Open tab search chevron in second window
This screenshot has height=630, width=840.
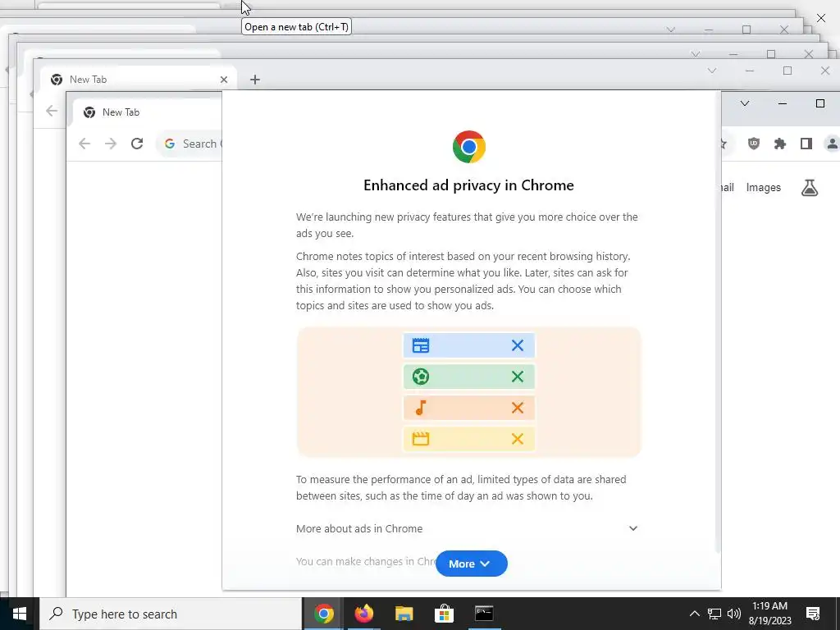coord(712,71)
